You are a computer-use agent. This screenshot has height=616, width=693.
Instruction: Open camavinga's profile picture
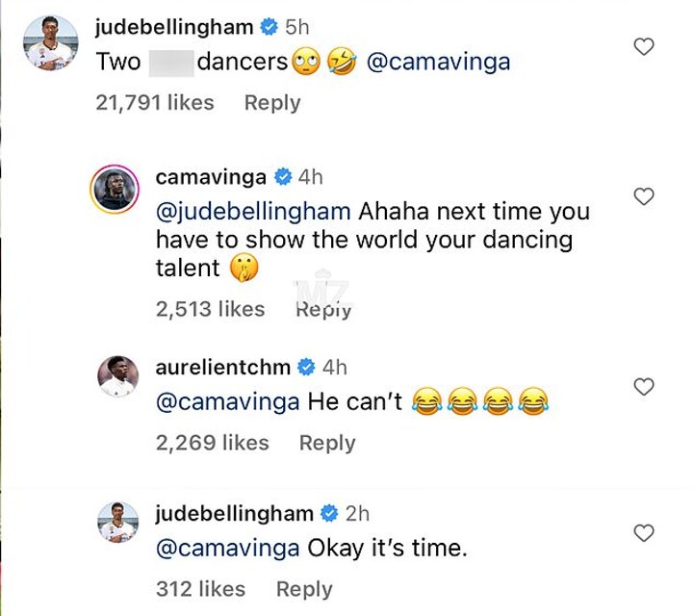point(116,186)
